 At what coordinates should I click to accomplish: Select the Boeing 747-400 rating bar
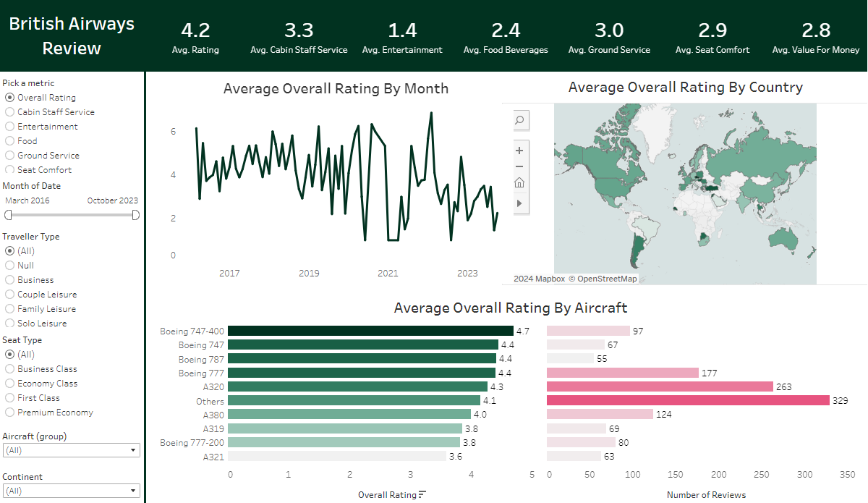coord(371,331)
